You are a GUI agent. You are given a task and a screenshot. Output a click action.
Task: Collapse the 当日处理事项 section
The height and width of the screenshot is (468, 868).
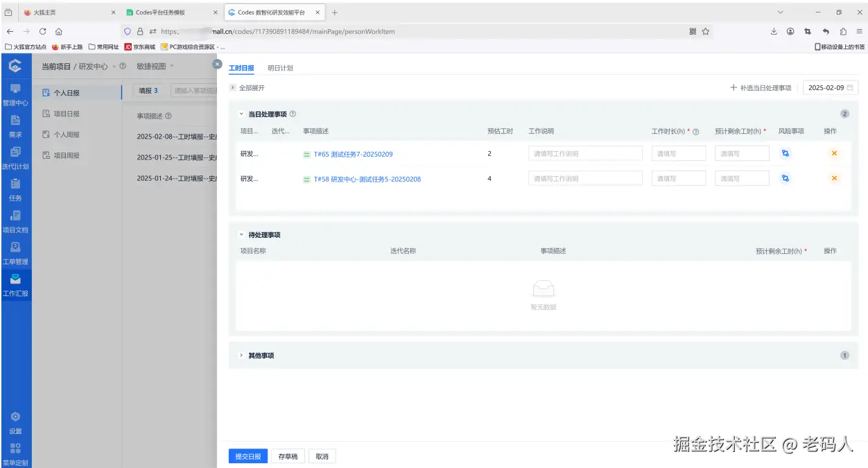click(x=242, y=114)
